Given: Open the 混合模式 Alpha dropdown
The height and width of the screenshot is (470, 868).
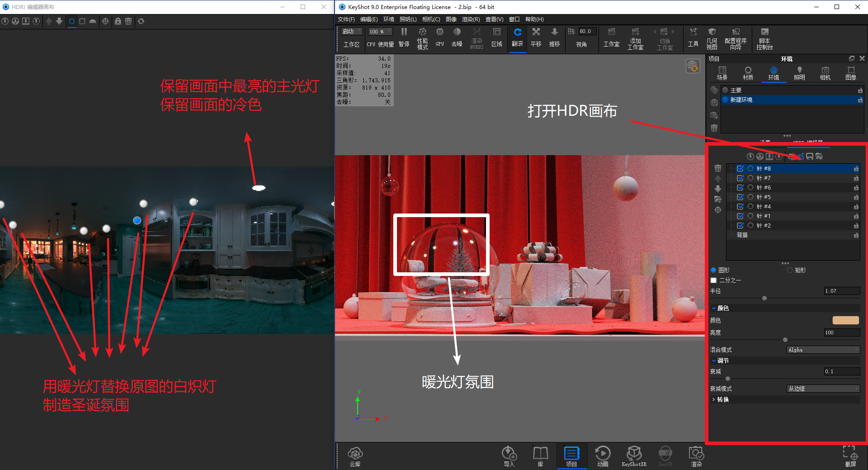Looking at the screenshot, I should 823,350.
